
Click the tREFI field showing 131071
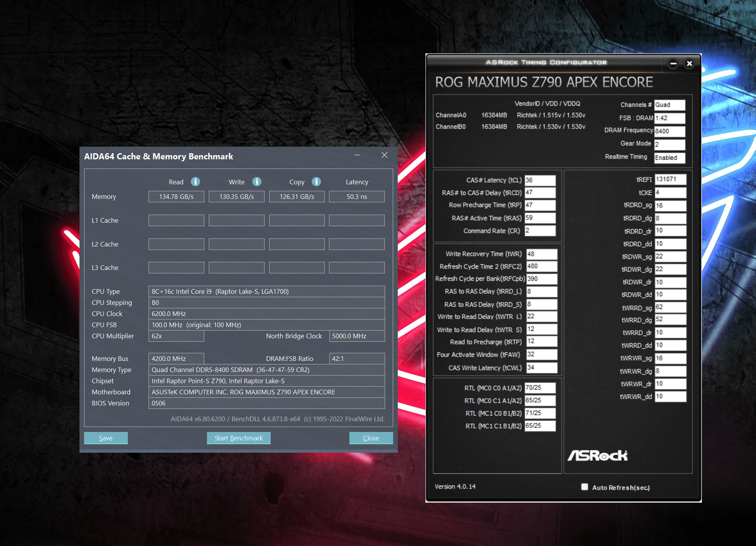tap(670, 179)
